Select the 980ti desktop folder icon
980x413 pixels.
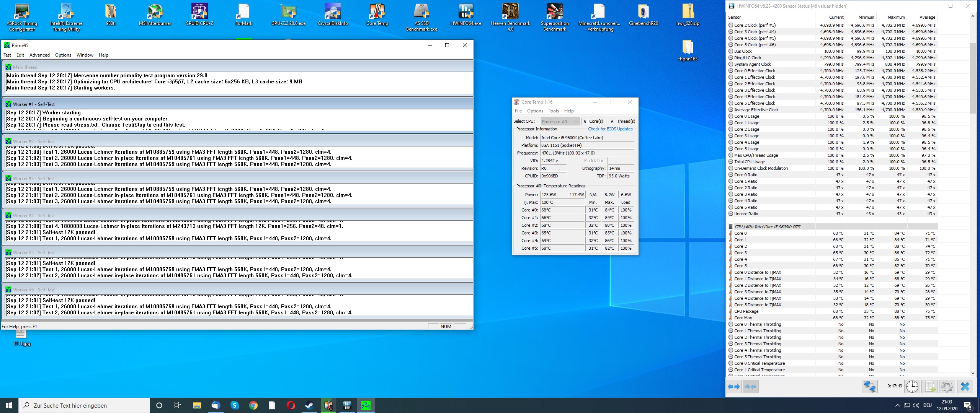111,15
